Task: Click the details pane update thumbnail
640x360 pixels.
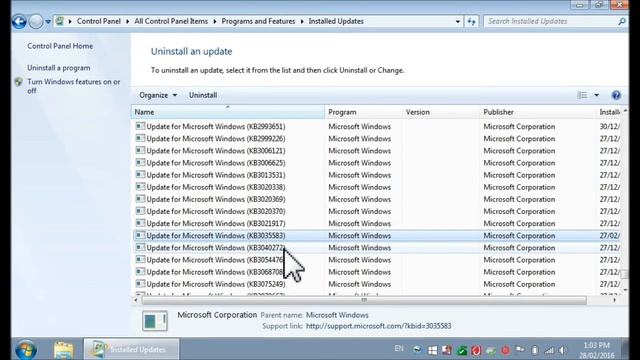Action: click(155, 321)
